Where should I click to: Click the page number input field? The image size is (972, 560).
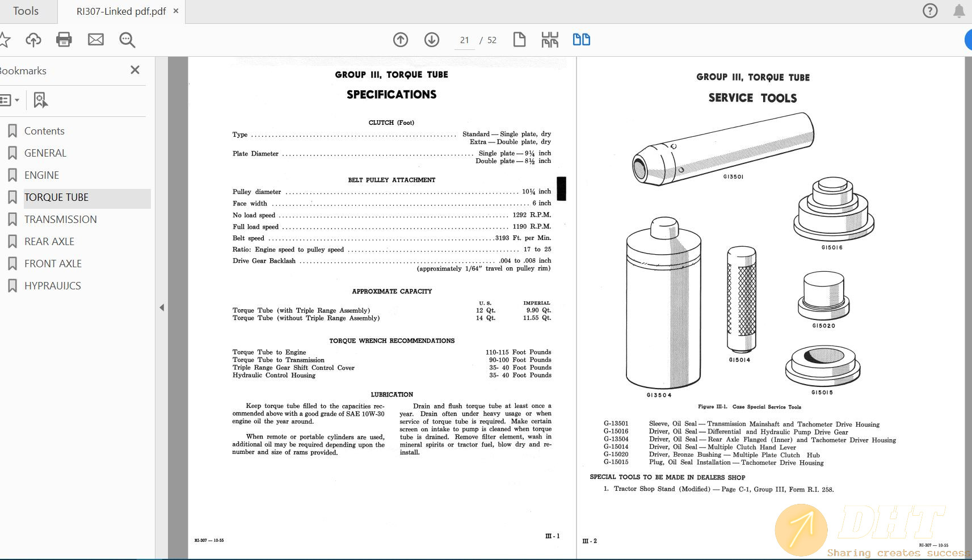465,40
